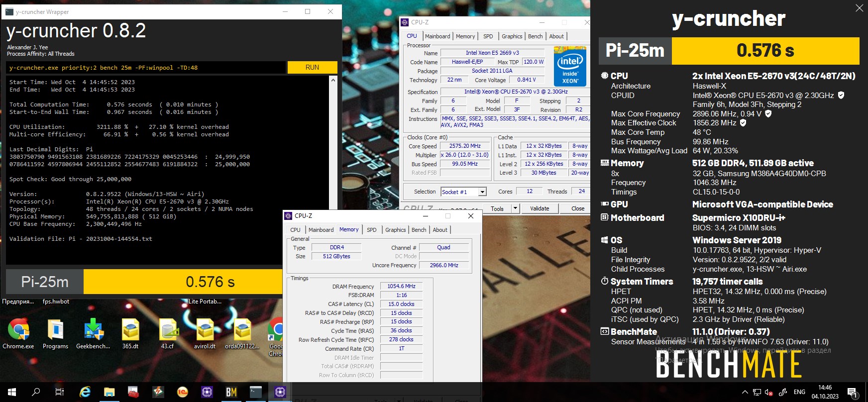The image size is (868, 402).
Task: Open Graphics tab in upper CPU-Z window
Action: pos(512,36)
